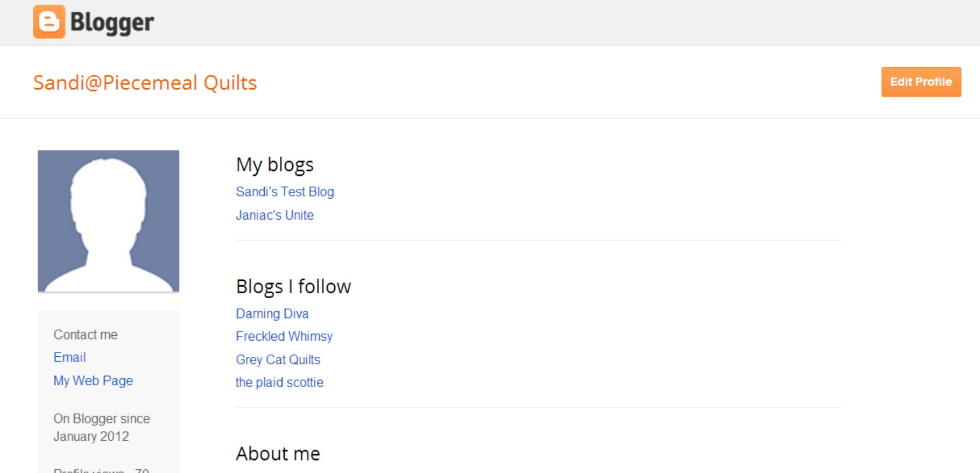
Task: Click the orange Blogger logo icon
Action: tap(49, 22)
